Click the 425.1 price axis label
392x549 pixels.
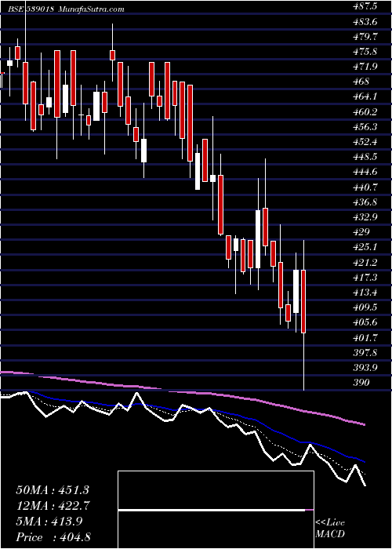tap(365, 247)
